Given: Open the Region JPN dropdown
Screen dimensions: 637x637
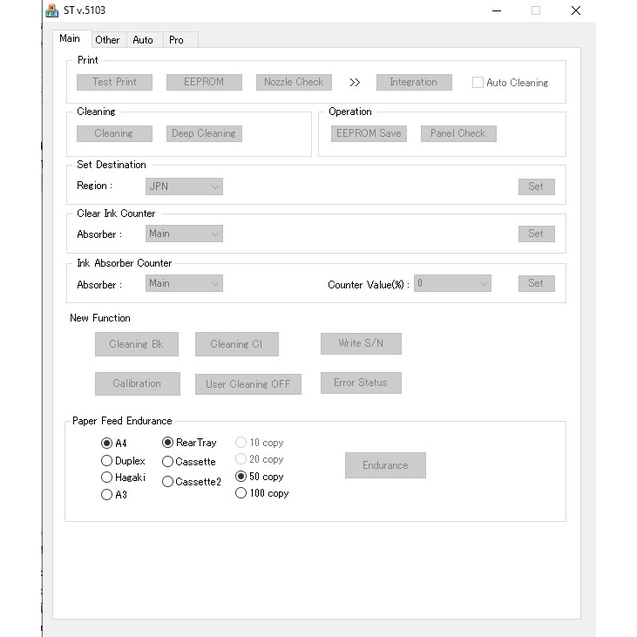Looking at the screenshot, I should 184,186.
